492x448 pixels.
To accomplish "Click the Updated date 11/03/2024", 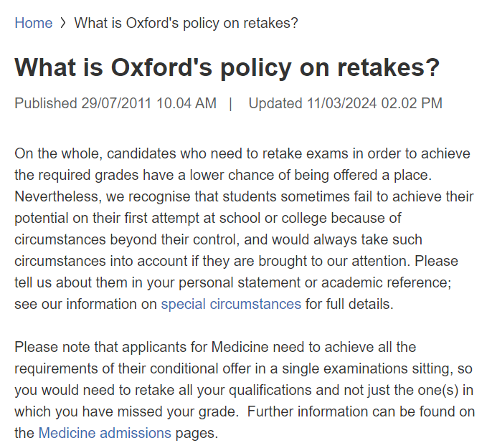I will click(x=341, y=103).
